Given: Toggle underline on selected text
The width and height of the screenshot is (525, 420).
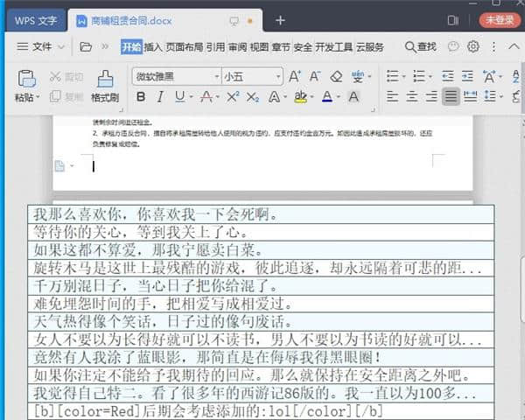Looking at the screenshot, I should tap(179, 97).
